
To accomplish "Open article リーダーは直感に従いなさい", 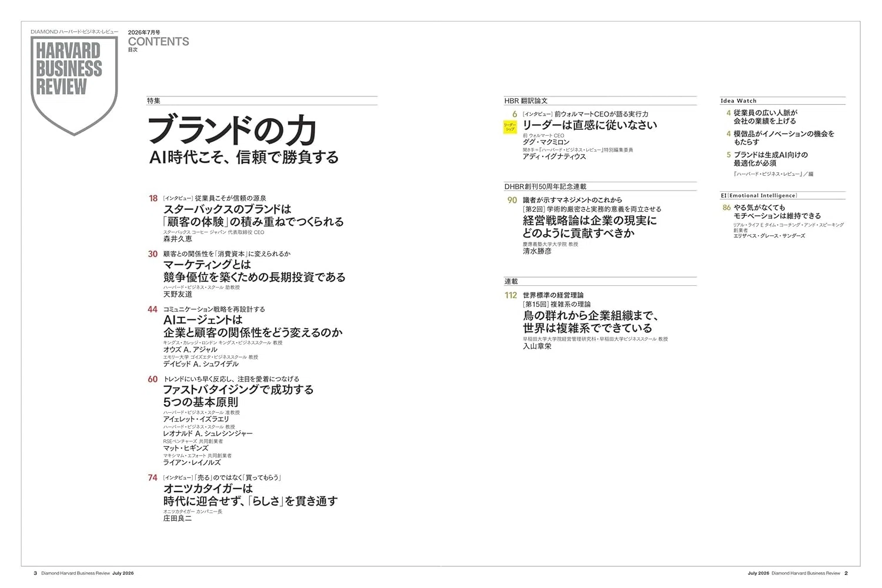I will (x=590, y=125).
